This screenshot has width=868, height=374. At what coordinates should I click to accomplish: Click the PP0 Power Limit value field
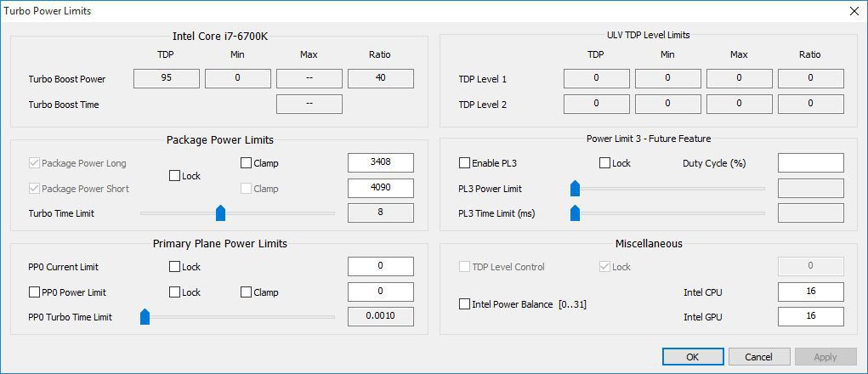click(381, 292)
